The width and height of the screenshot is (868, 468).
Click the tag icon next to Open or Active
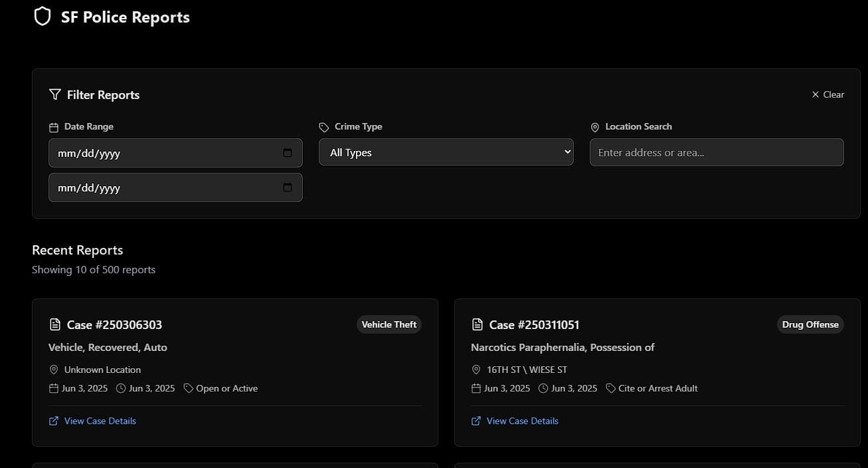click(x=188, y=388)
